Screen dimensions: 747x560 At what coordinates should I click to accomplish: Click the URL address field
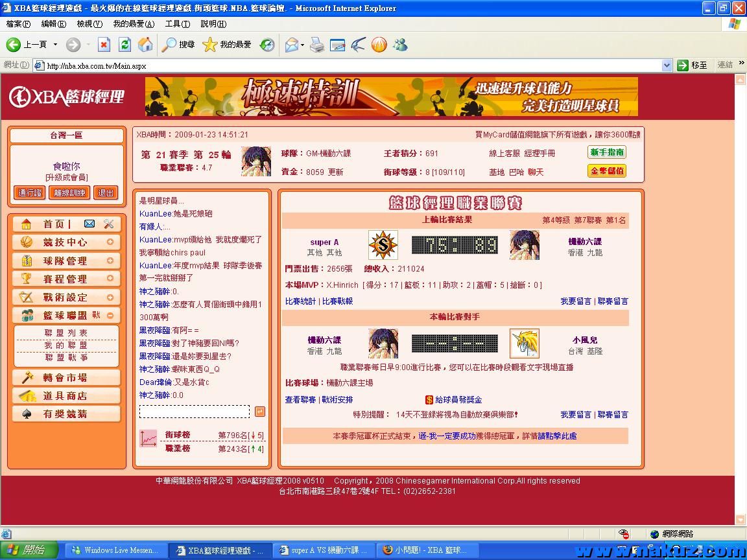[x=353, y=65]
